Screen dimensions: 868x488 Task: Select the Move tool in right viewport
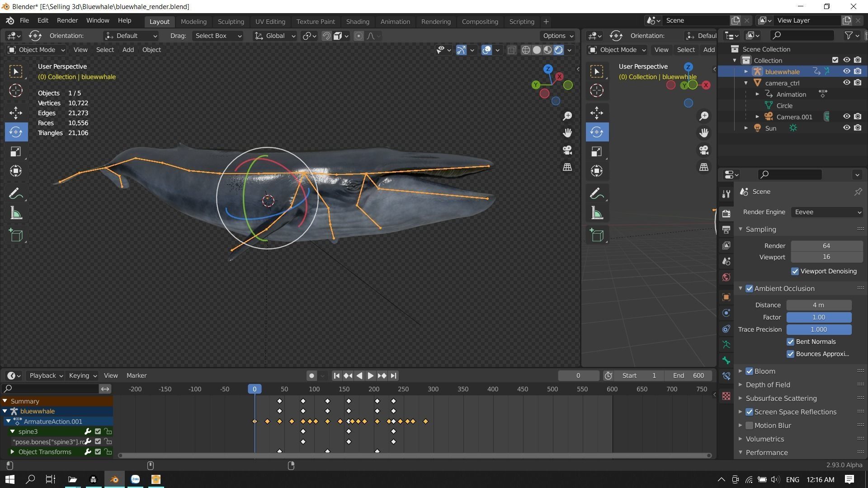597,113
